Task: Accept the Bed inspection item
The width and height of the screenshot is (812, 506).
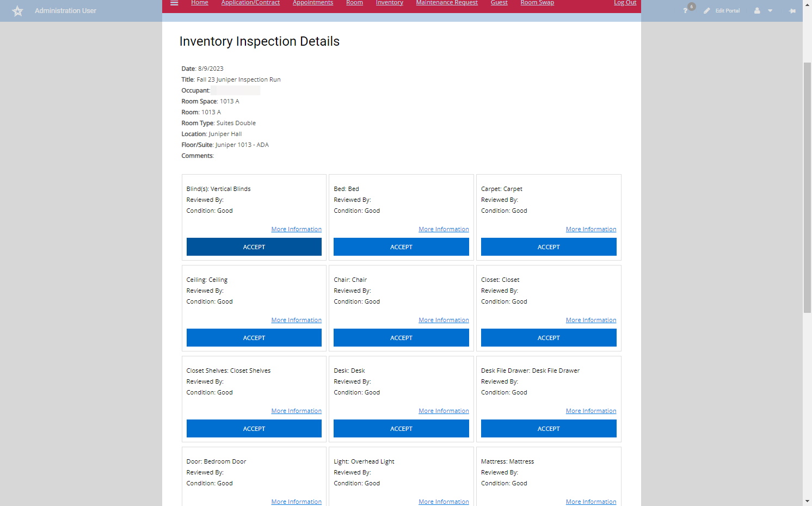Action: 401,247
